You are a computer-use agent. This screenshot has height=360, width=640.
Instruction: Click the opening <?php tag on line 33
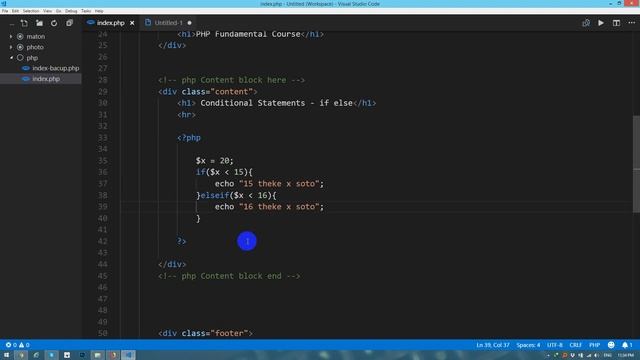[189, 138]
